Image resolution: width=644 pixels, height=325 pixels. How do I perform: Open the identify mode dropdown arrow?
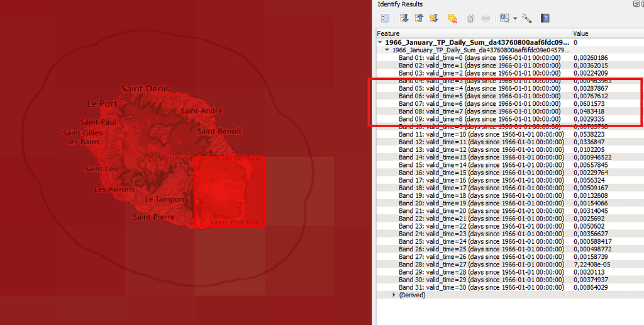click(514, 18)
